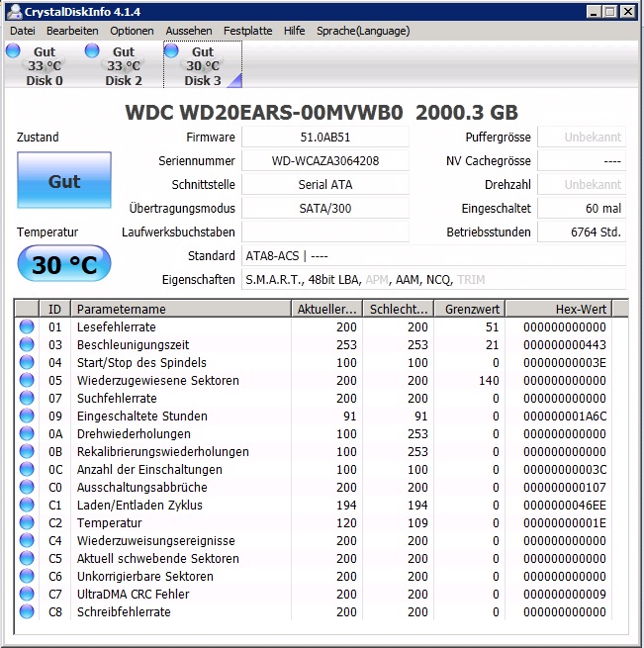Click the Übertragungsmodus field SATA/300
Image resolution: width=644 pixels, height=648 pixels.
coord(325,209)
